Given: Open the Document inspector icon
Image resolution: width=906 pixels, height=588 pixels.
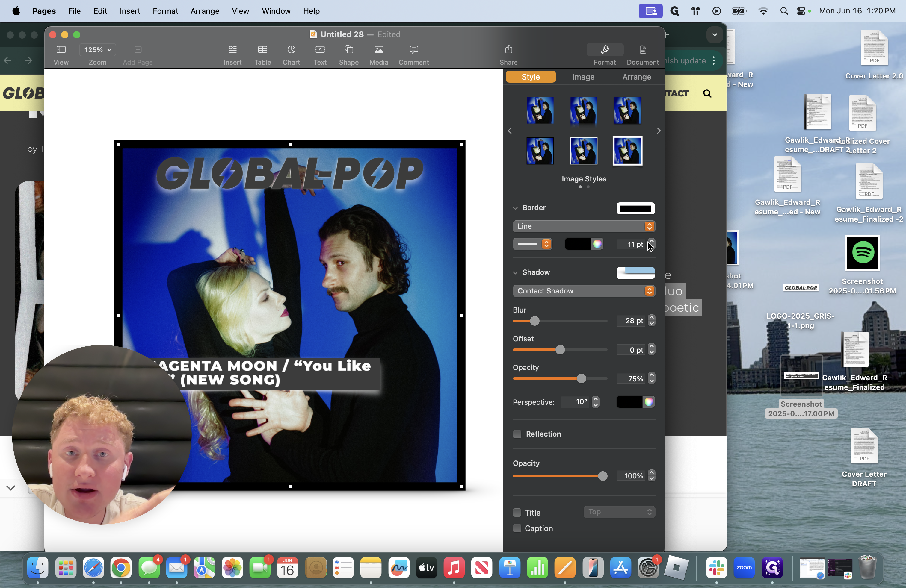Looking at the screenshot, I should click(x=643, y=49).
